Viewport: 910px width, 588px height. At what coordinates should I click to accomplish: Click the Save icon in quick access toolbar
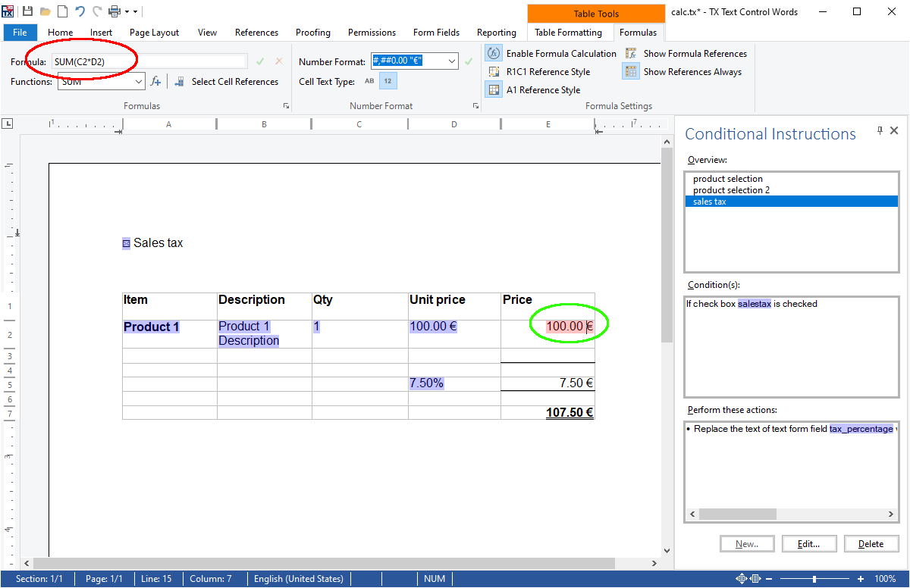pos(27,11)
